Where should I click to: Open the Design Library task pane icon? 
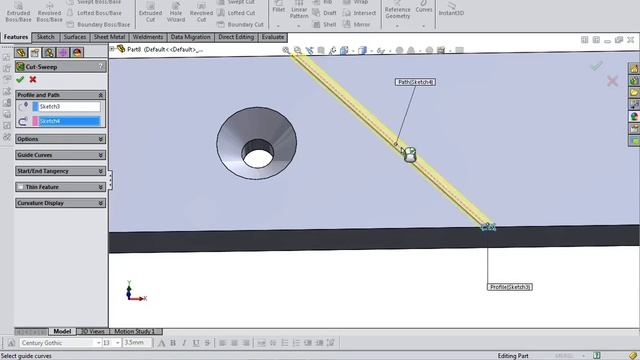click(x=634, y=81)
